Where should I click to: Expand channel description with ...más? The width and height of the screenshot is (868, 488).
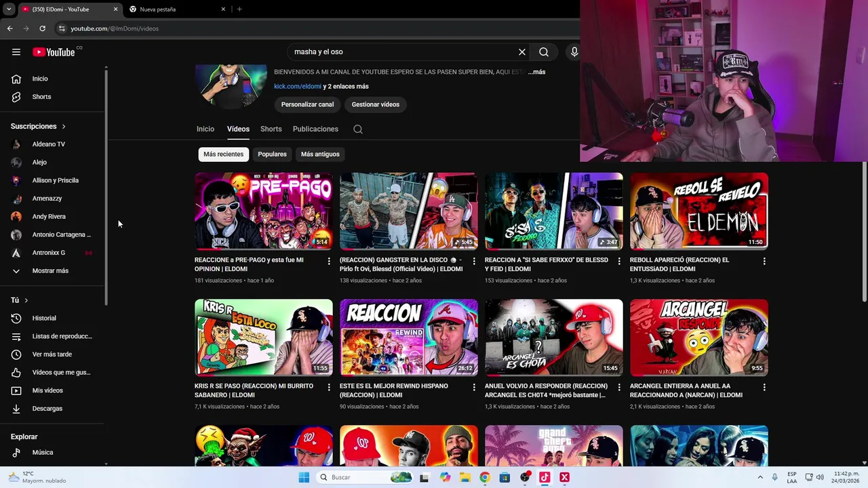pyautogui.click(x=536, y=72)
